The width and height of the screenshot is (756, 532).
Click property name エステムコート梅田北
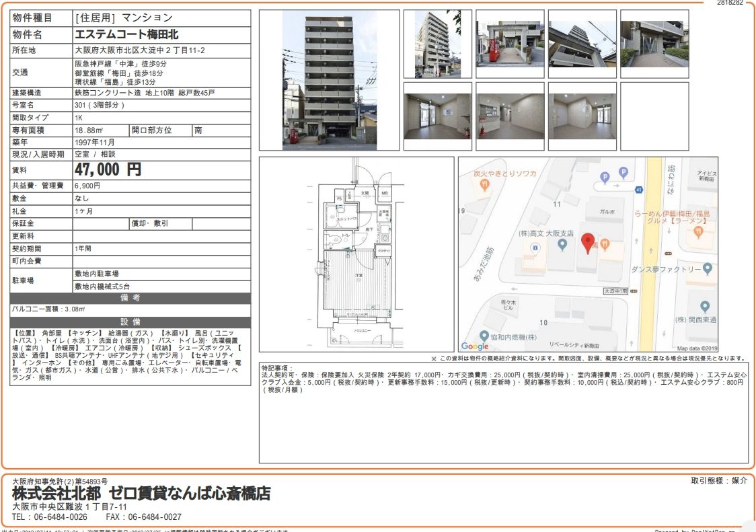(126, 35)
